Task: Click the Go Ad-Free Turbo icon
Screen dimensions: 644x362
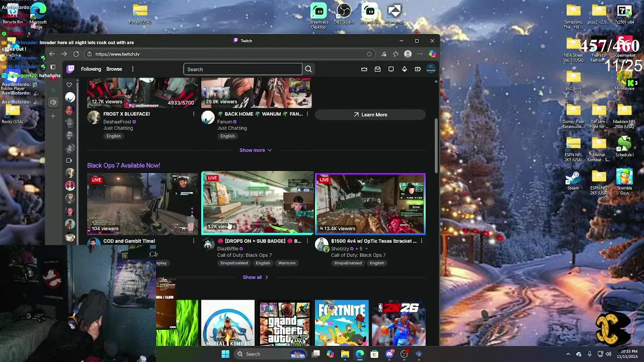Action: (418, 69)
